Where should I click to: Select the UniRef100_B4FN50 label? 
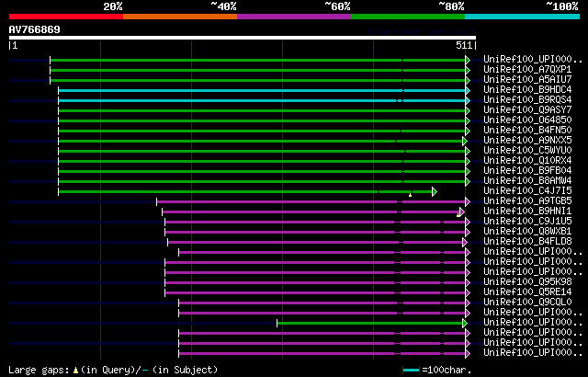pos(527,131)
